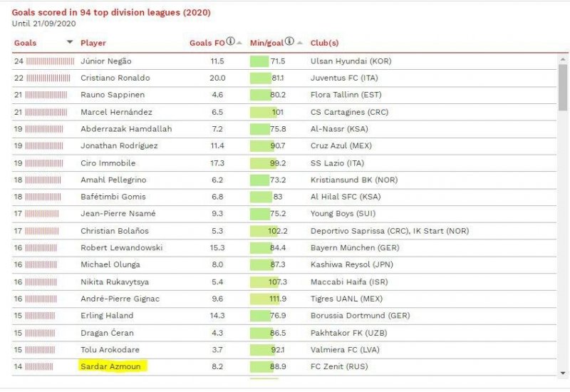Select player Bafétimbi Gomis
The image size is (570, 392).
[x=113, y=197]
